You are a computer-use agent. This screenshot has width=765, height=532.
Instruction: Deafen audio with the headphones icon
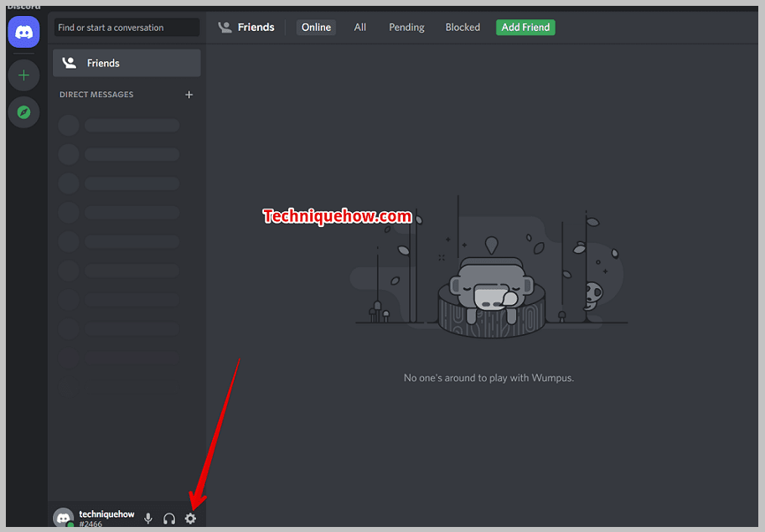(x=169, y=519)
